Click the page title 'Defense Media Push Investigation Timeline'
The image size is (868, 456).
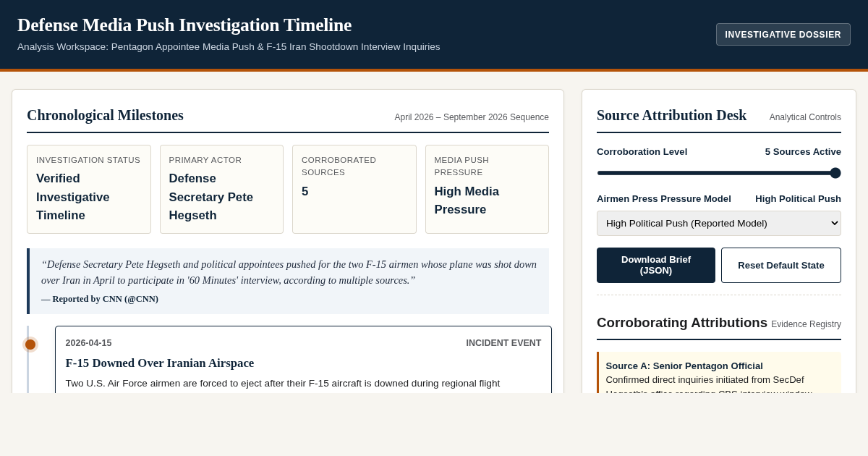click(x=184, y=25)
